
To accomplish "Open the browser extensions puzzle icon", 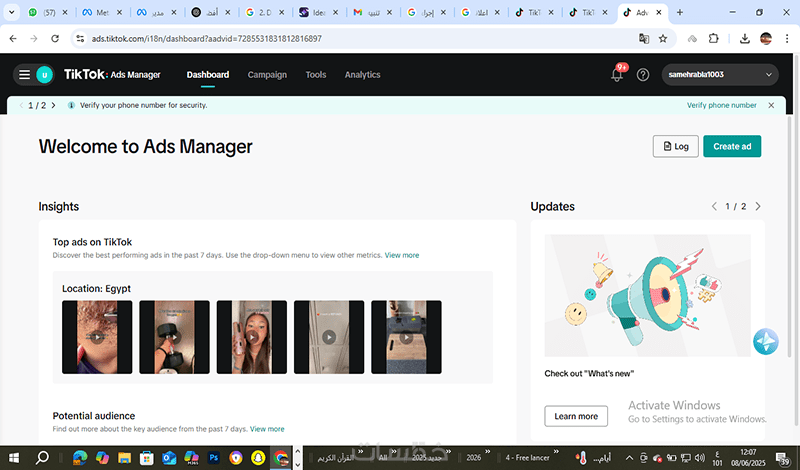I will coord(713,38).
